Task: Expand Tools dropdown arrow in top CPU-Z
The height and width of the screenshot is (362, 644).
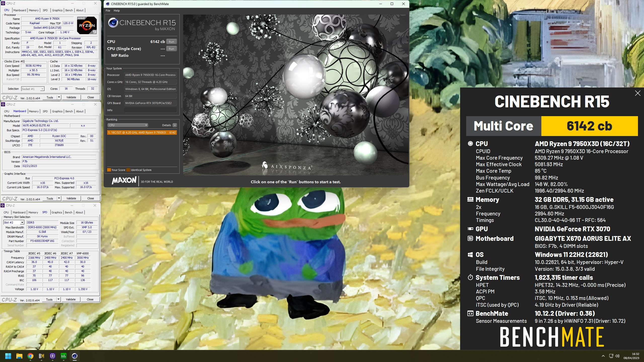Action: coord(59,97)
